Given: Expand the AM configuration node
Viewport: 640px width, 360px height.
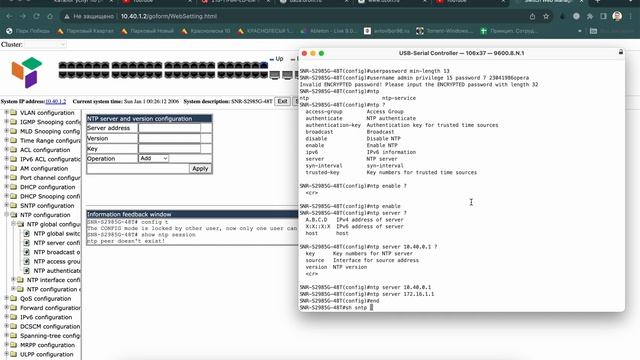Looking at the screenshot, I should [6, 168].
